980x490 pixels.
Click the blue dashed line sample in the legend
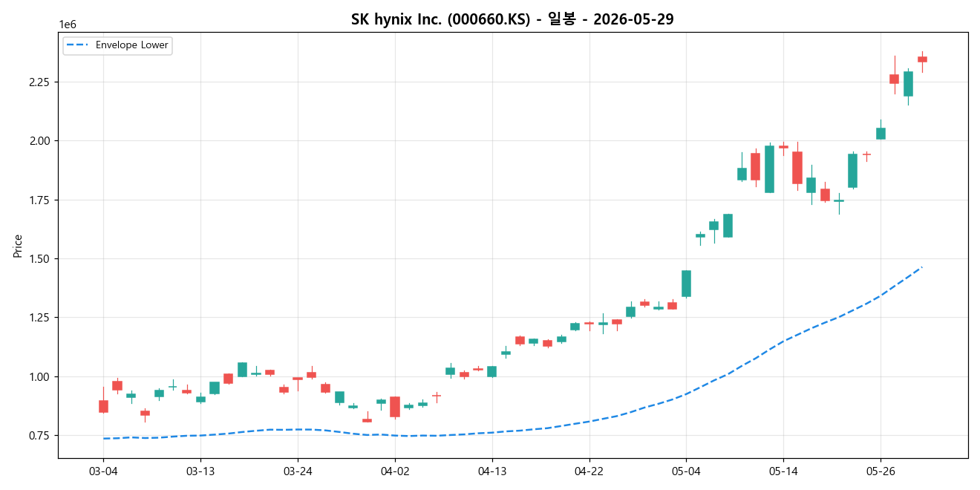pyautogui.click(x=77, y=45)
